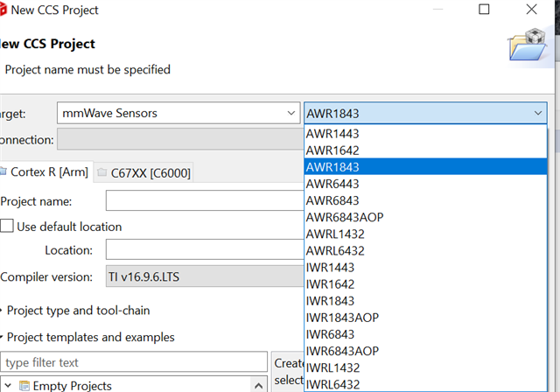Choose the highlighted AWR1843 list entry

click(x=425, y=167)
